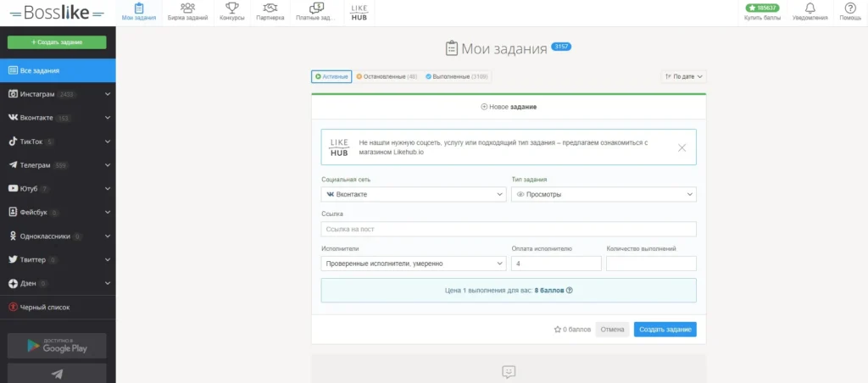The image size is (868, 383).
Task: Click the Telegram button under Google Play
Action: (57, 374)
